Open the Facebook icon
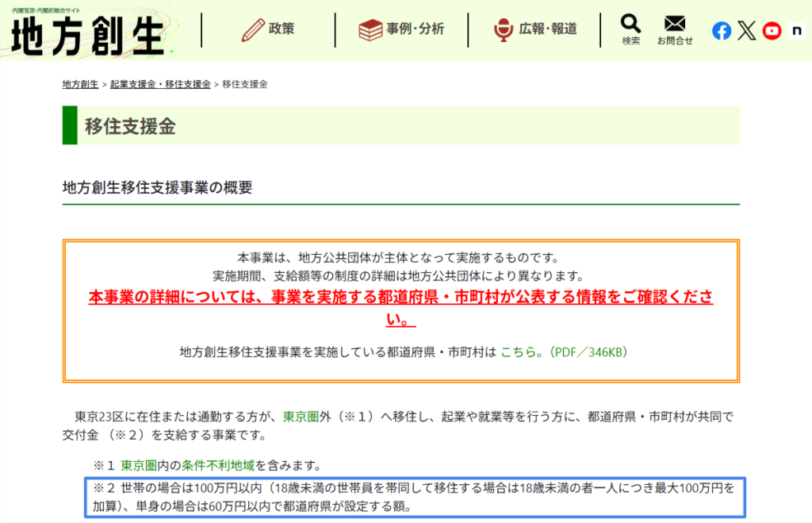The height and width of the screenshot is (523, 812). coord(721,31)
